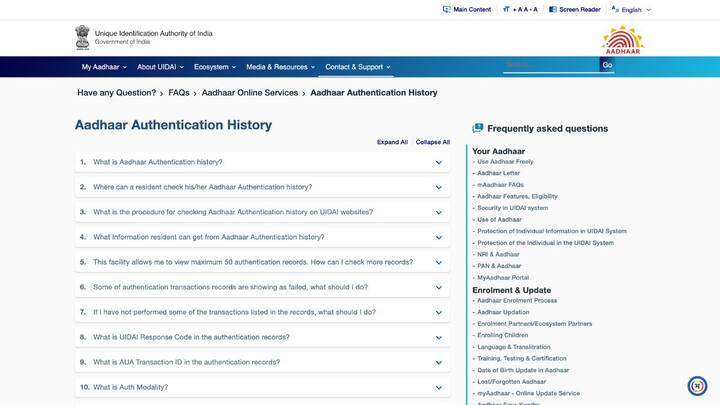Open Lost/Forgotten Aadhaar link
Viewport: 720px width, 405px height.
(512, 382)
